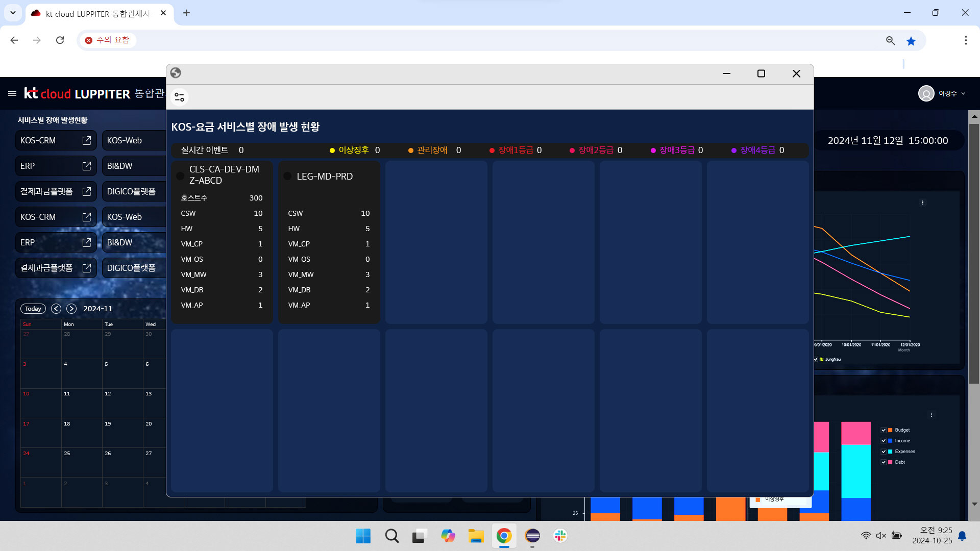This screenshot has height=551, width=980.
Task: Toggle the Debt legend checkbox
Action: (x=884, y=462)
